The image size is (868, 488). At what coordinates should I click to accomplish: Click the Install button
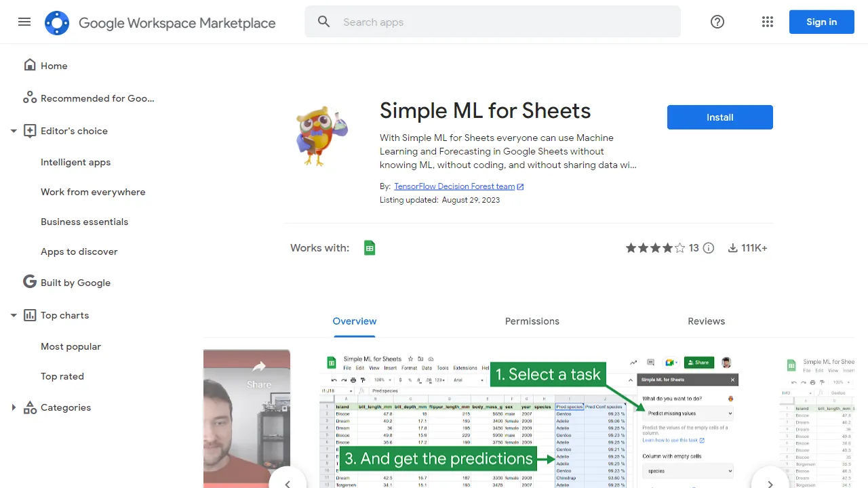coord(720,117)
